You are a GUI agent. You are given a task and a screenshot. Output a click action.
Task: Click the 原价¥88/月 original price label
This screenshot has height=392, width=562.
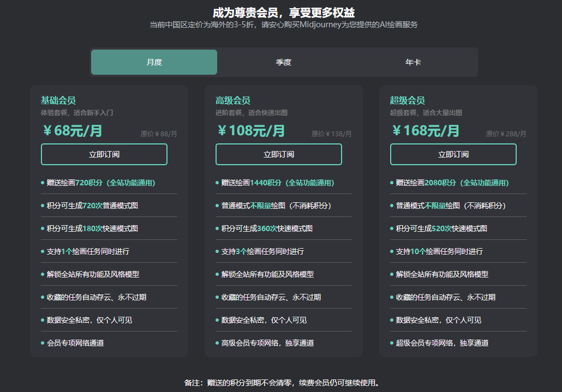pyautogui.click(x=159, y=134)
